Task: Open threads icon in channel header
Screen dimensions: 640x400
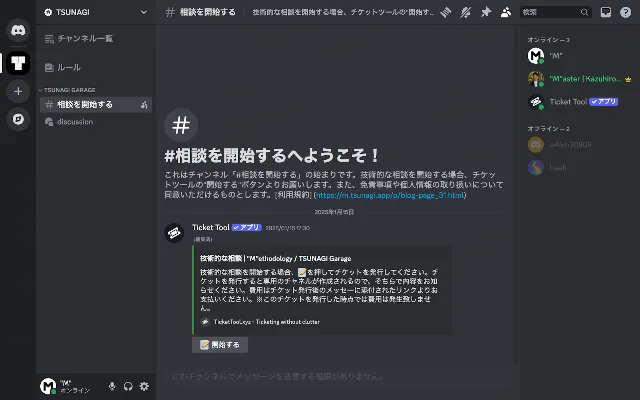Action: [x=446, y=12]
